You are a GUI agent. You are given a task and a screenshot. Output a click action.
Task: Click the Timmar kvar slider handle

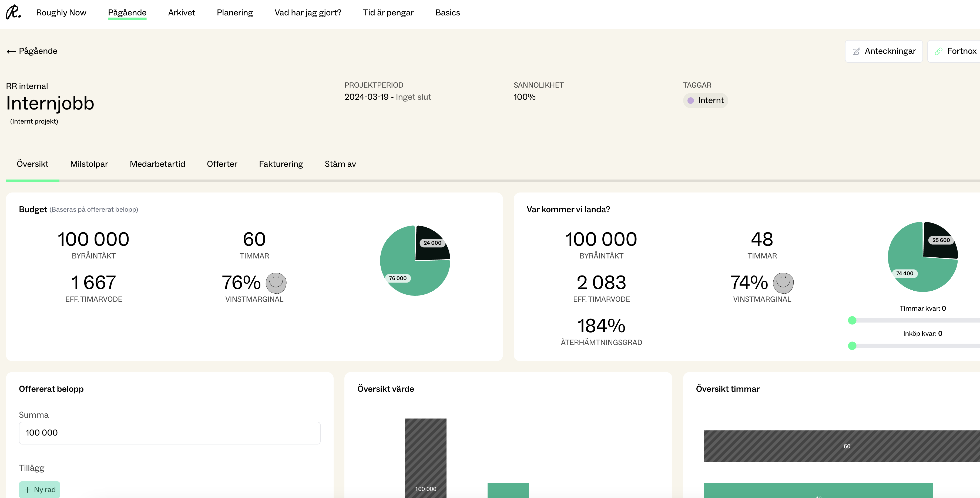tap(852, 320)
